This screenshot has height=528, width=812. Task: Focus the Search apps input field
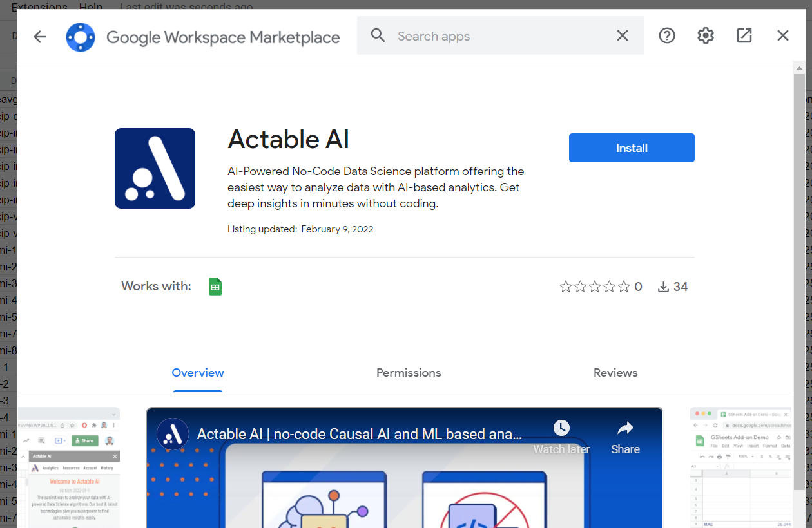(x=501, y=36)
